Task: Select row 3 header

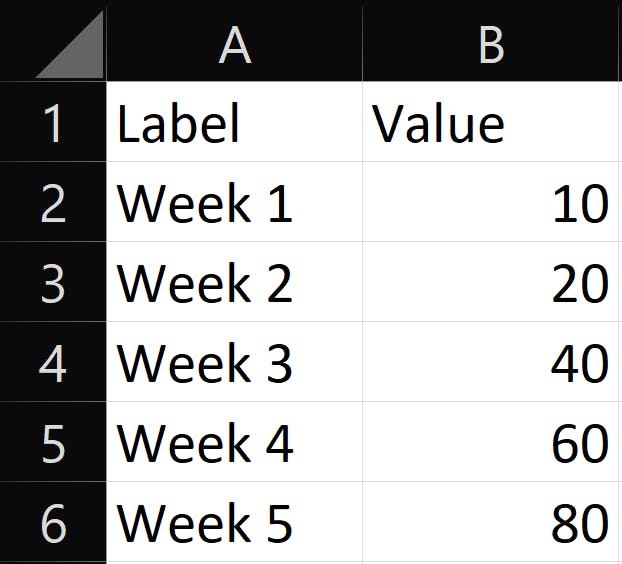Action: (x=52, y=283)
